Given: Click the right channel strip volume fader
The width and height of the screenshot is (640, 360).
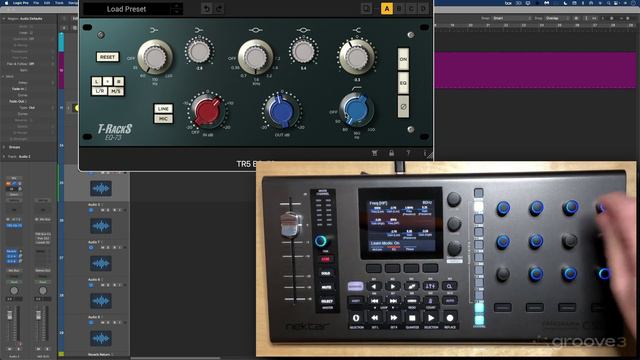Looking at the screenshot, I should click(x=38, y=315).
